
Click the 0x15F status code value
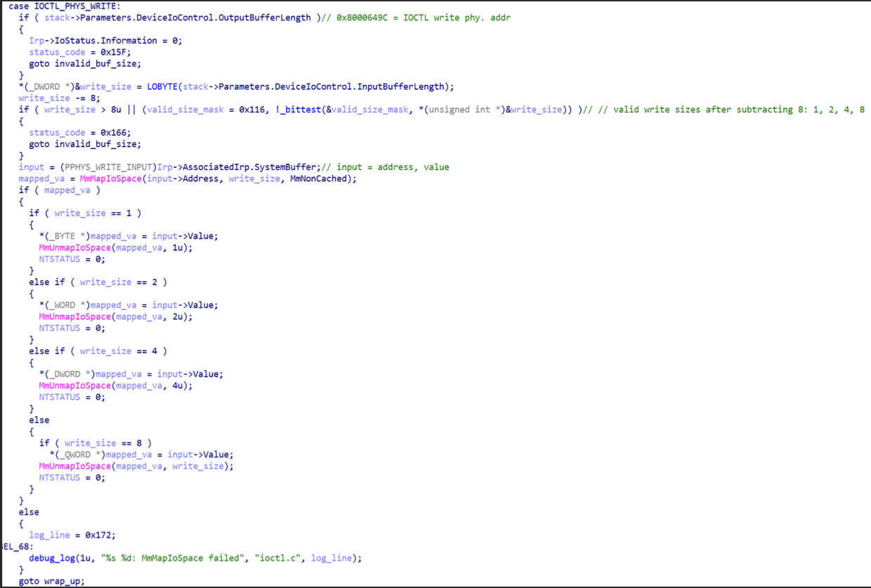click(x=117, y=52)
